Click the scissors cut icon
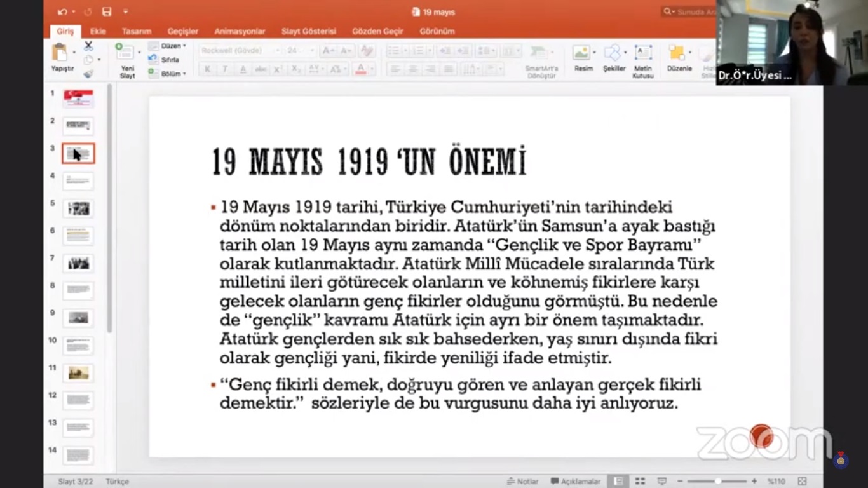This screenshot has height=488, width=868. coord(88,46)
